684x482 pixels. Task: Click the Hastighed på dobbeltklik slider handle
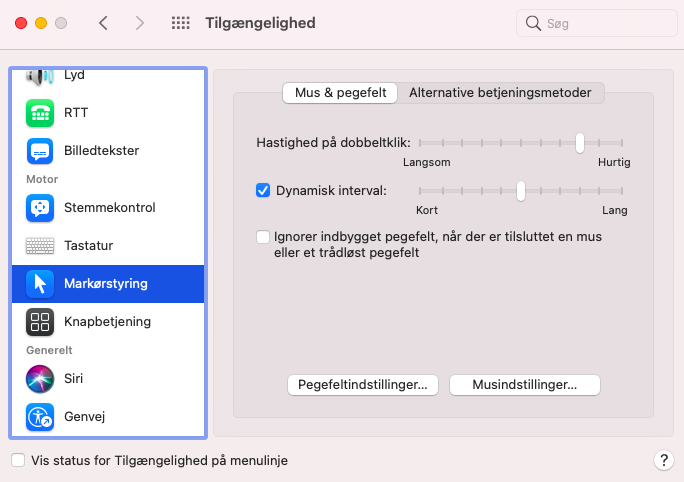click(x=580, y=143)
